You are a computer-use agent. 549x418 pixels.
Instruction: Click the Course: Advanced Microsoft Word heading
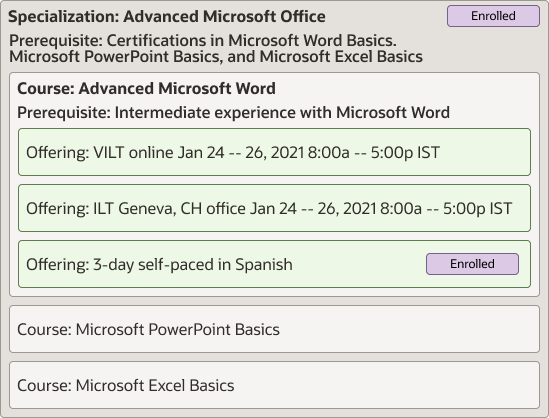(146, 88)
